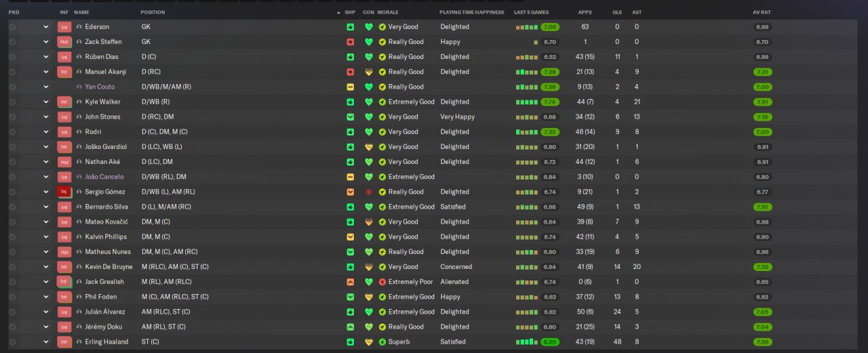Open the dropdown arrow in Phil Foden row

point(46,297)
